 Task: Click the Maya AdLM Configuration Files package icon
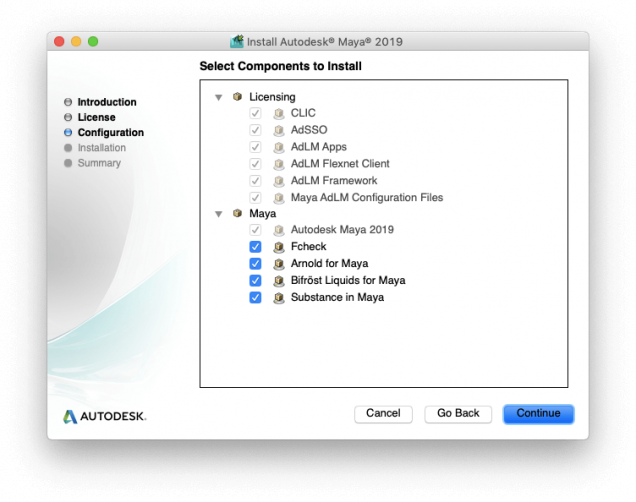tap(279, 198)
